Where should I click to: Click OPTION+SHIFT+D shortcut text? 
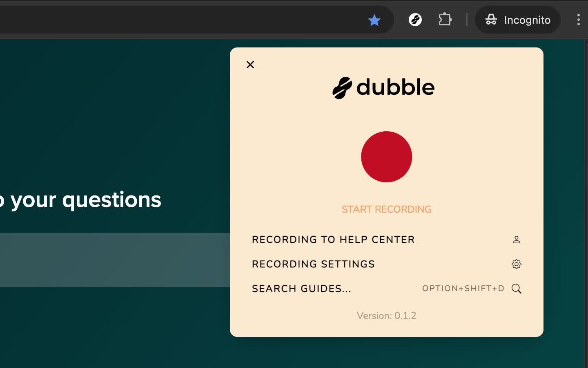463,289
